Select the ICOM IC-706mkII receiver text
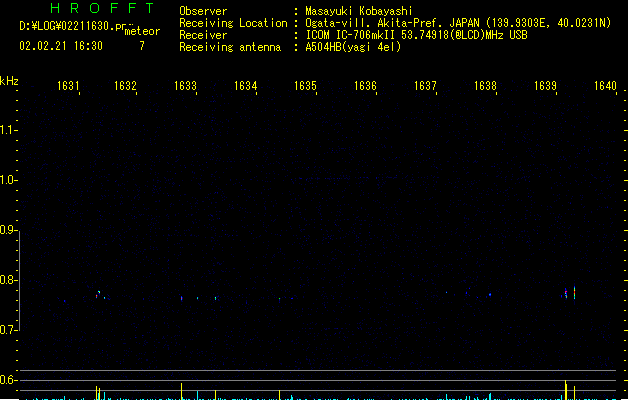Image resolution: width=629 pixels, height=400 pixels. tap(352, 35)
